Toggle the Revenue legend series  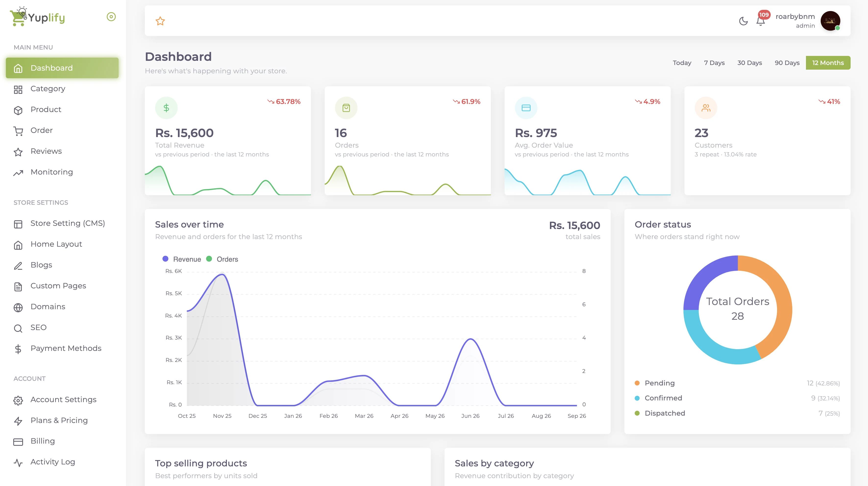(x=182, y=259)
